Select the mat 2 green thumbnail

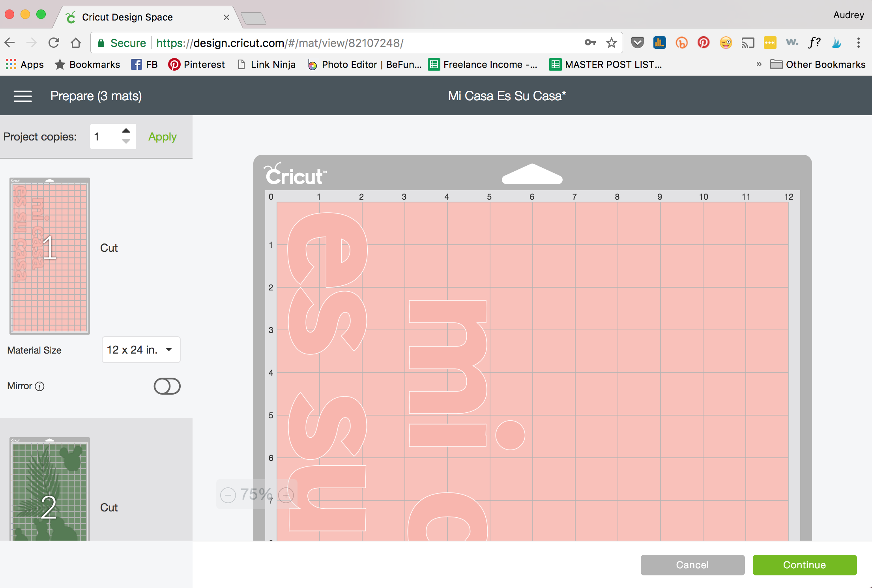click(50, 489)
